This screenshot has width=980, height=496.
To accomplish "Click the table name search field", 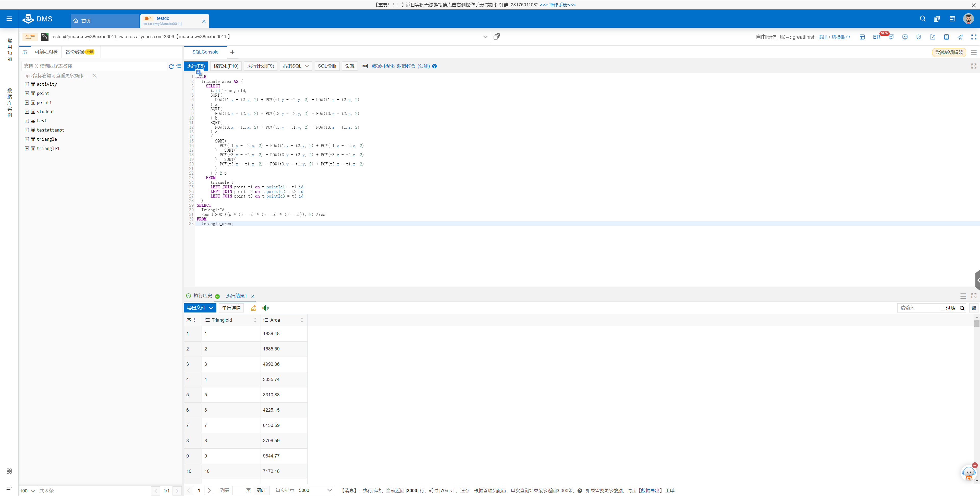I will 94,66.
